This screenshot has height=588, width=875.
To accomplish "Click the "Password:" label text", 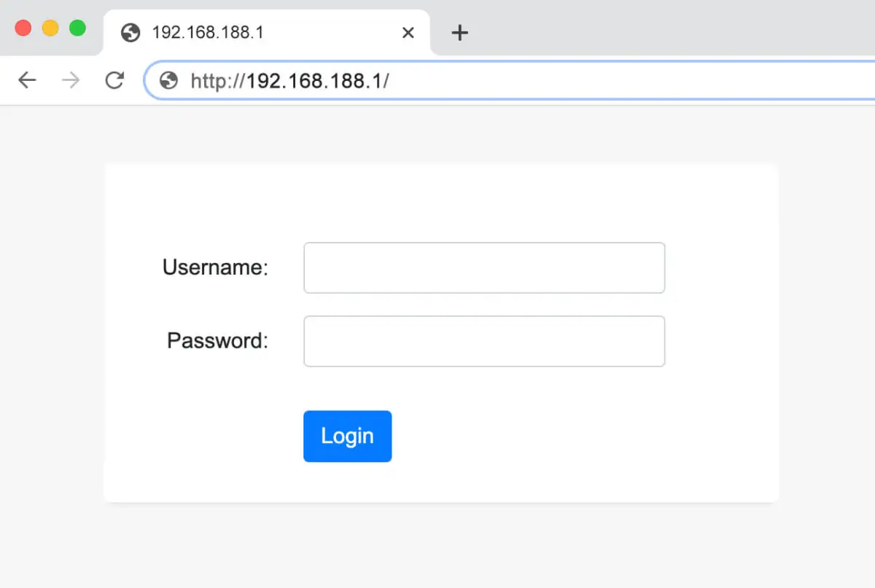I will pos(217,340).
